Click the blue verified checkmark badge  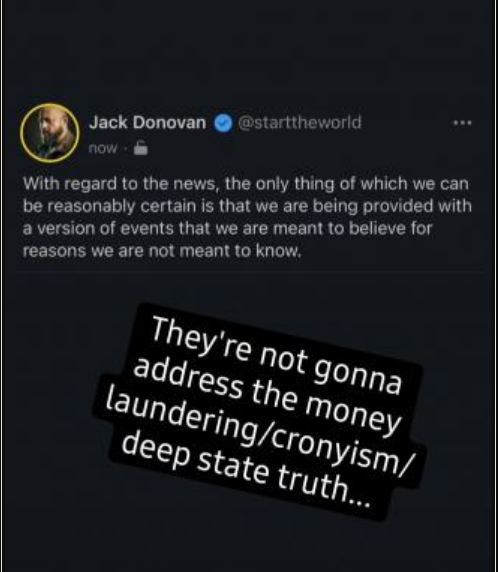[223, 123]
